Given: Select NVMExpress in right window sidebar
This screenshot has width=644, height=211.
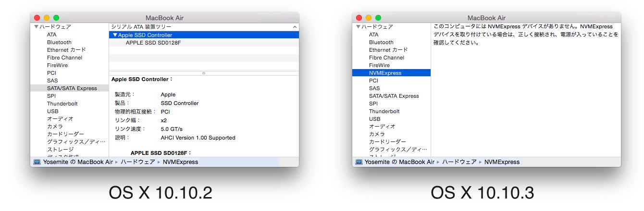Looking at the screenshot, I should pyautogui.click(x=392, y=73).
